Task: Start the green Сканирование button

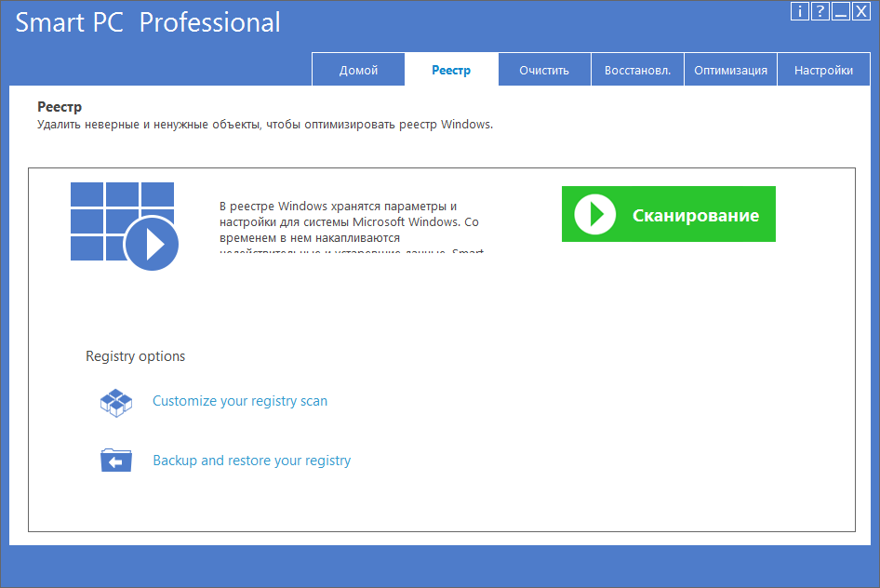Action: coord(669,214)
